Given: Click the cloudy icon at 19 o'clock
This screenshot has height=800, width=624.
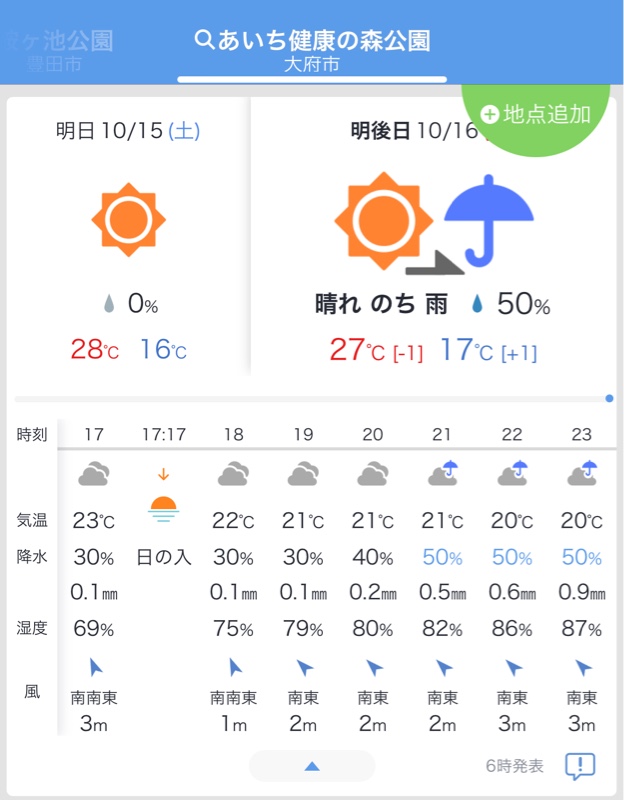Looking at the screenshot, I should point(303,473).
